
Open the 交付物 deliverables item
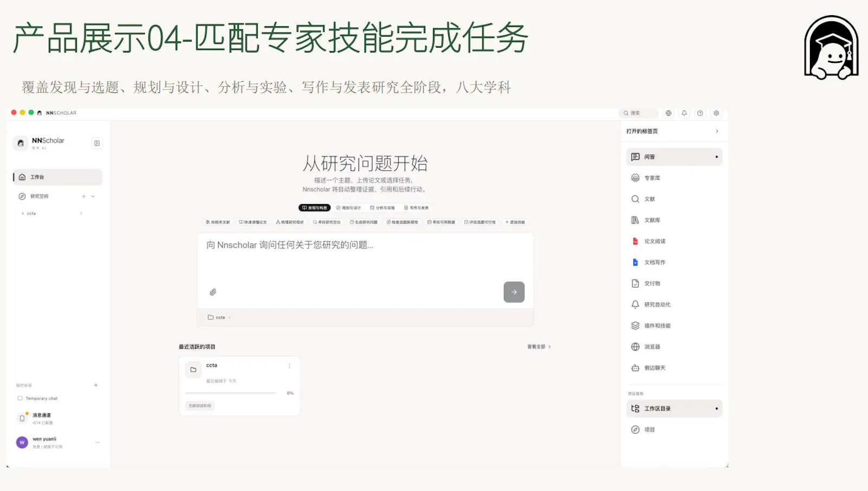(674, 283)
